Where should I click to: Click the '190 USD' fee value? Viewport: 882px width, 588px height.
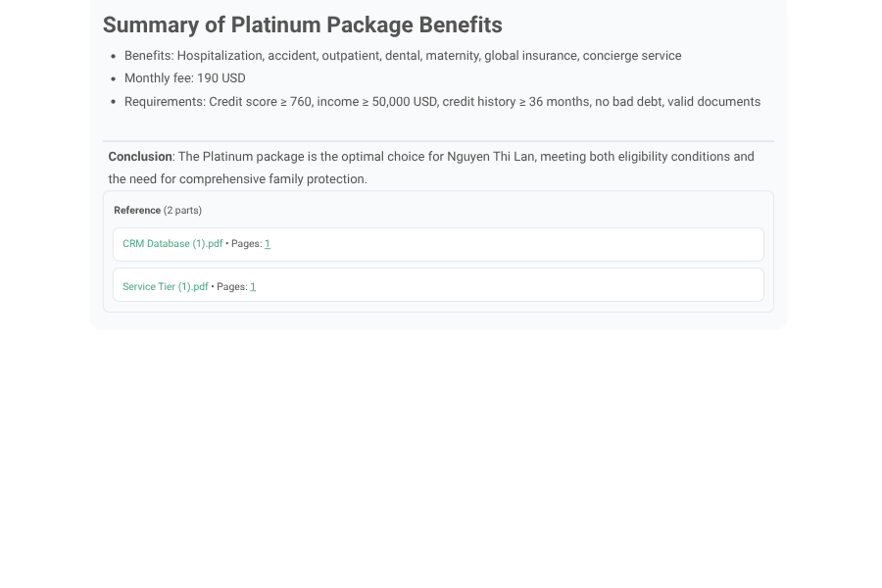point(221,78)
